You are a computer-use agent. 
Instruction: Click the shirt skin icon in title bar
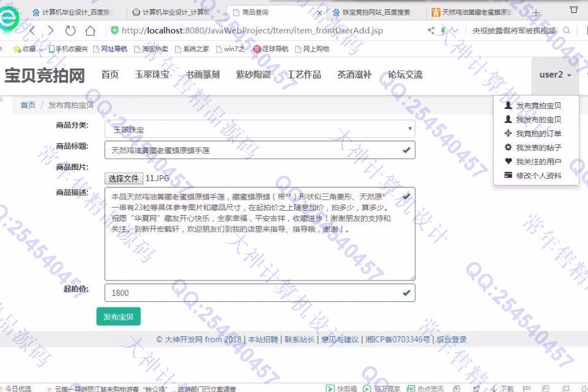[574, 10]
